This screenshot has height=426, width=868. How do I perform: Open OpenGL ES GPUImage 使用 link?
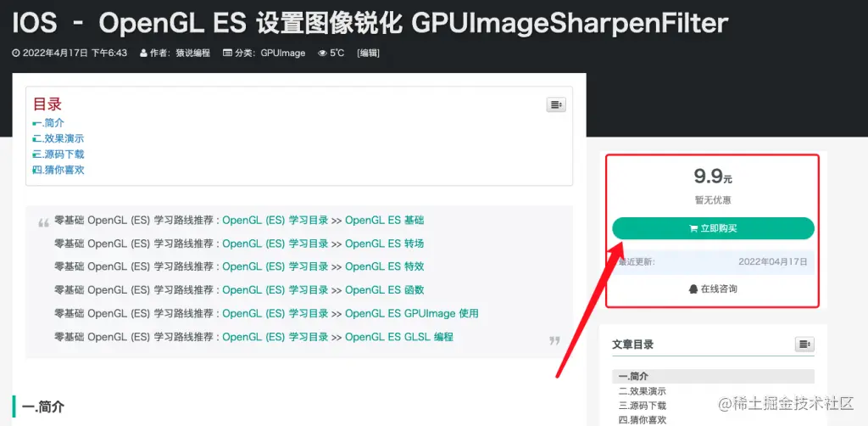click(412, 313)
